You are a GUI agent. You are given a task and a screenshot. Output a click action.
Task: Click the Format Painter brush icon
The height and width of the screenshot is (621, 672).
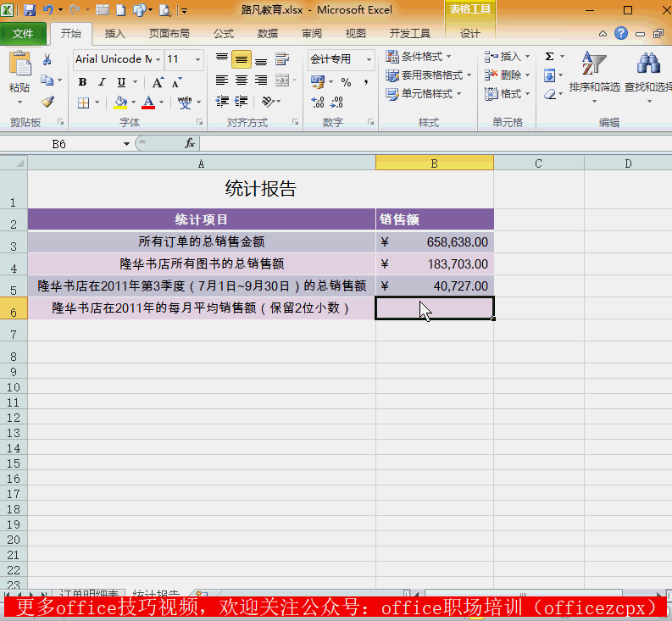tap(47, 102)
